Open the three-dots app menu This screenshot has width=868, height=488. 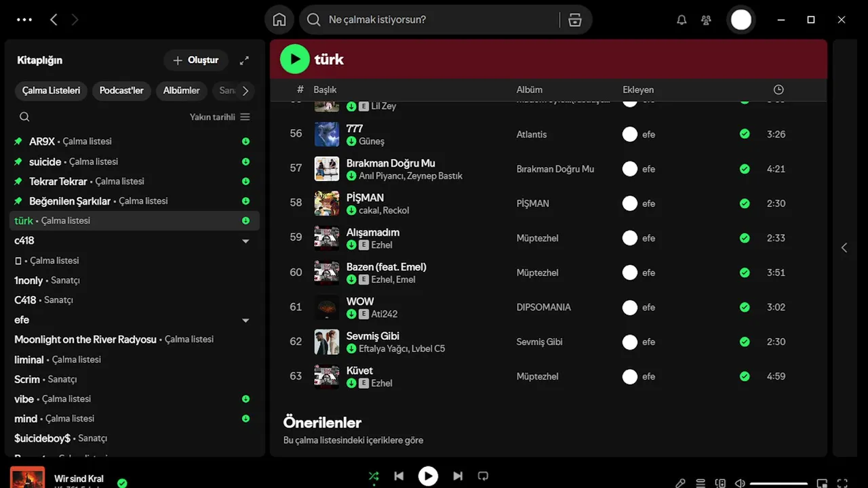(x=24, y=20)
